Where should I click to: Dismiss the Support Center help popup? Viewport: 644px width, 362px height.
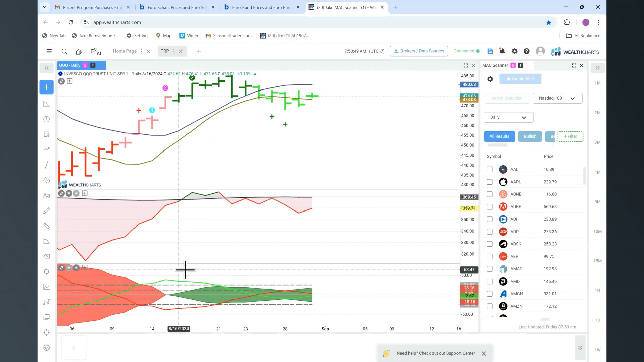(x=484, y=354)
